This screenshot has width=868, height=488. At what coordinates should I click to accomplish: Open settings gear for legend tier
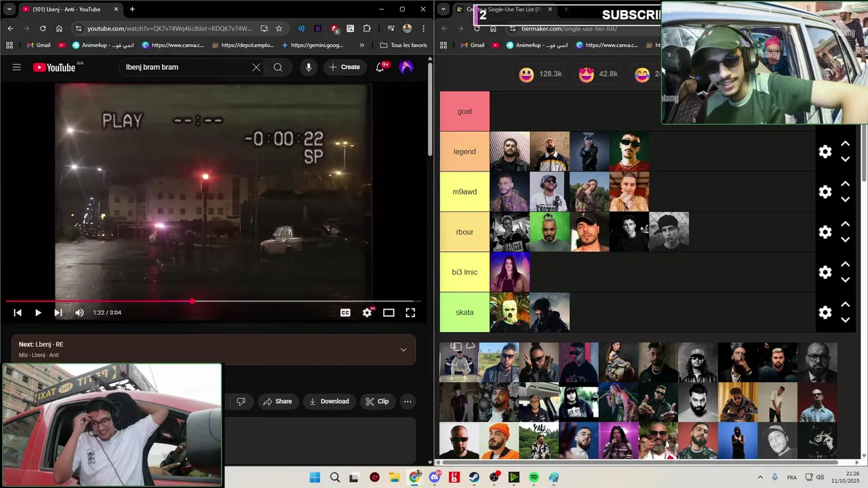(x=825, y=152)
